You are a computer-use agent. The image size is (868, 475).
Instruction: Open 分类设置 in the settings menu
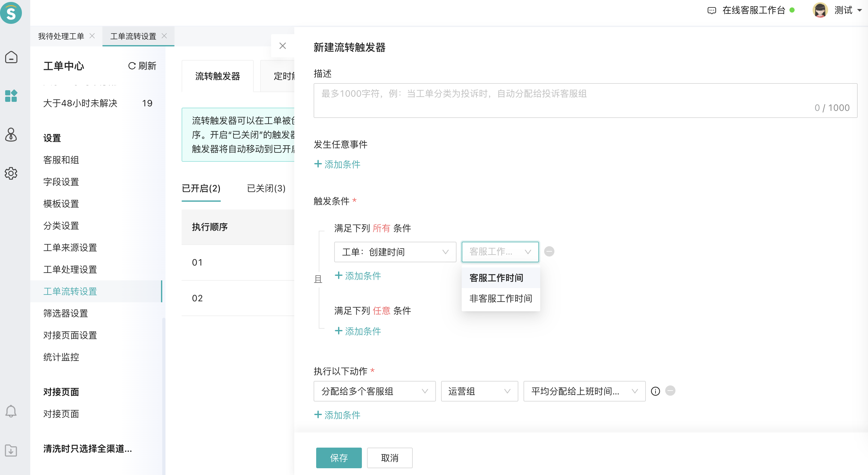[x=61, y=226]
